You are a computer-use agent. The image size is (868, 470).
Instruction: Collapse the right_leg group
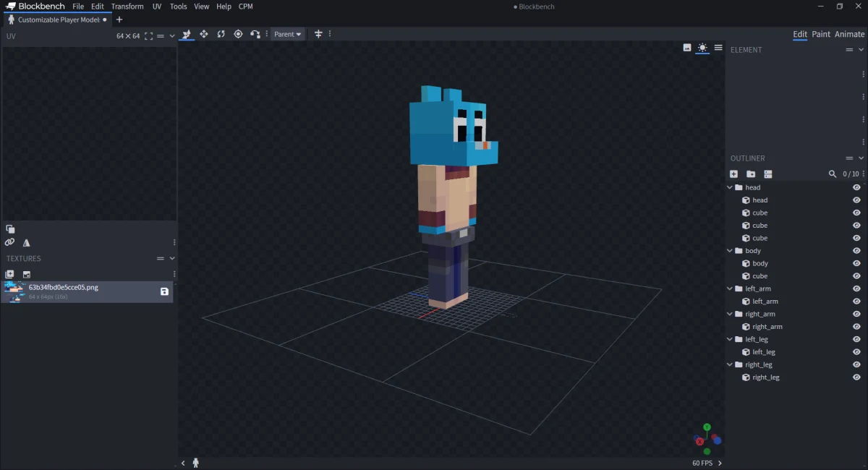tap(730, 364)
